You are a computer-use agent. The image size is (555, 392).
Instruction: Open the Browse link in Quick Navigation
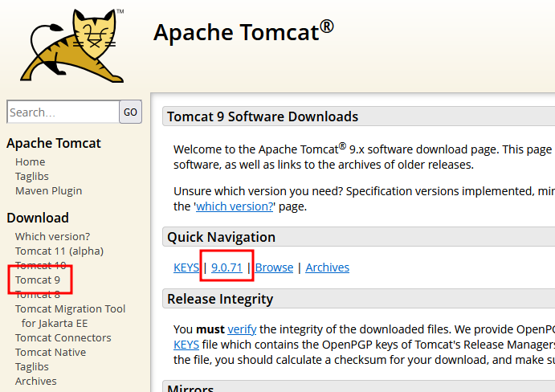tap(275, 267)
